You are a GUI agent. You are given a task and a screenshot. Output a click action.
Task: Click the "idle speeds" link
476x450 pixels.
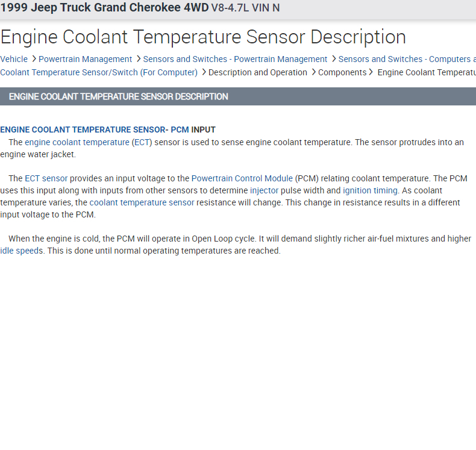(22, 251)
